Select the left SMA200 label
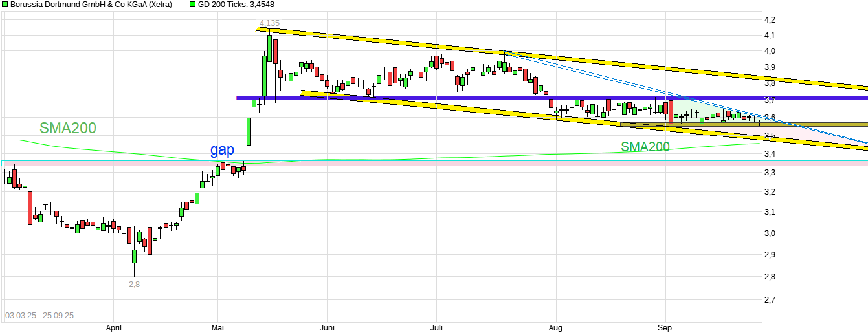 click(67, 128)
